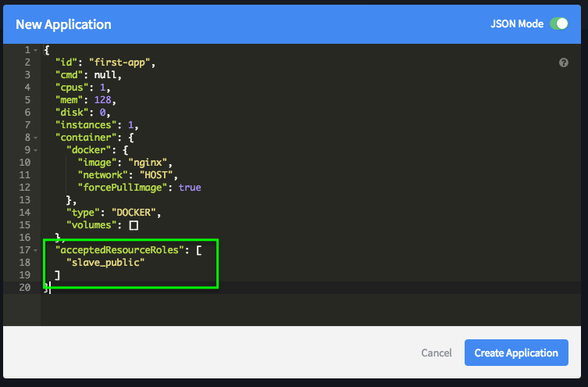
Task: Click the empty brackets after volumes
Action: 134,225
